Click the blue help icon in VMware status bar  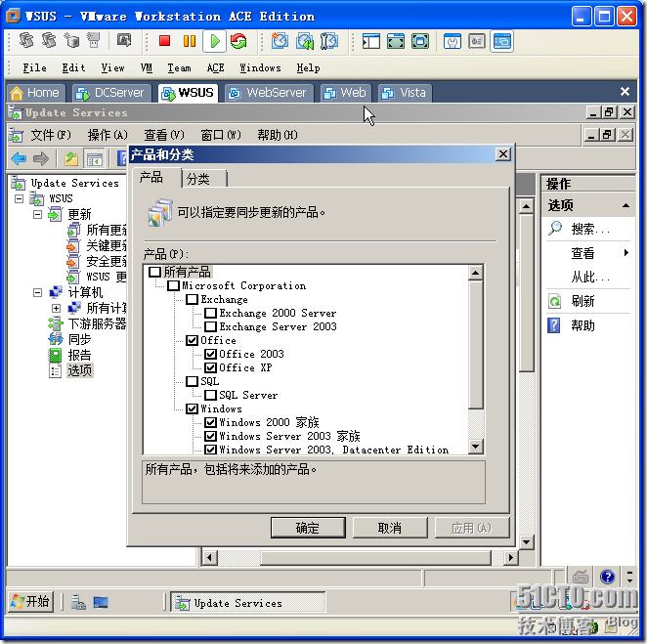607,576
